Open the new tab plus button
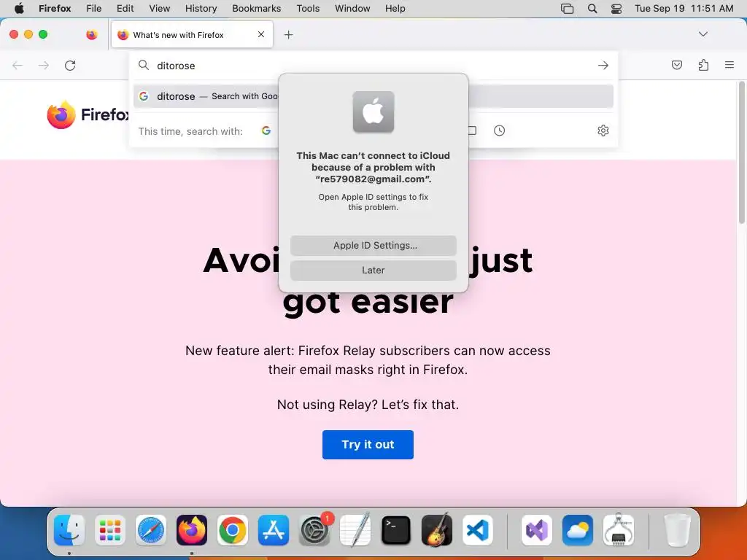 (x=288, y=35)
